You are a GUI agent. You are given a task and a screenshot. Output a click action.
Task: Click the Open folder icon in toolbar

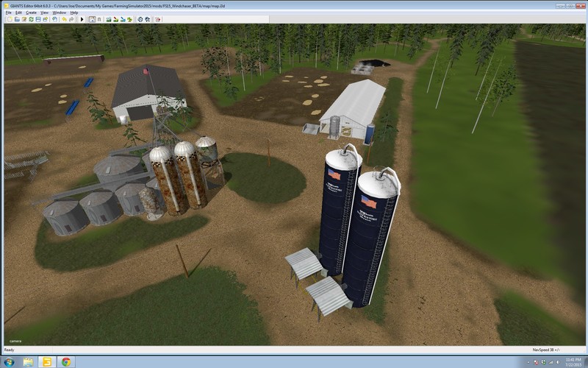click(x=17, y=19)
